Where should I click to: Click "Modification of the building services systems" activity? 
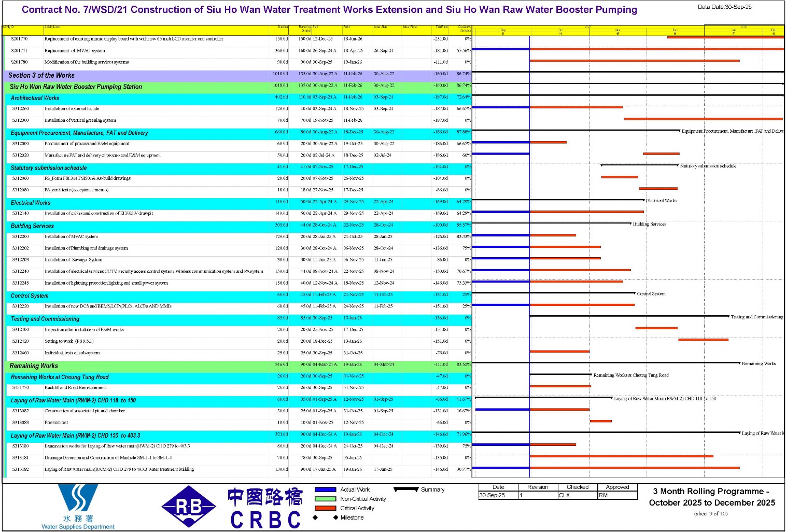click(87, 62)
